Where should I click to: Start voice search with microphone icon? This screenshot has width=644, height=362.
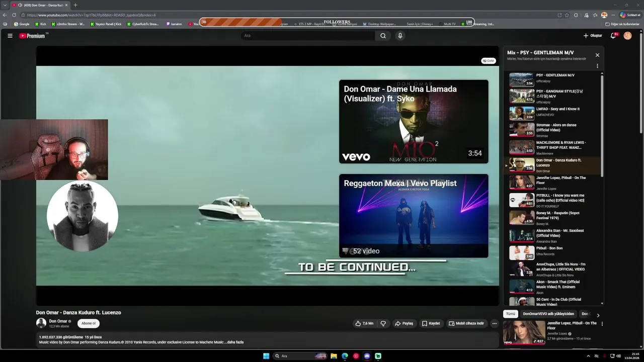tap(400, 36)
